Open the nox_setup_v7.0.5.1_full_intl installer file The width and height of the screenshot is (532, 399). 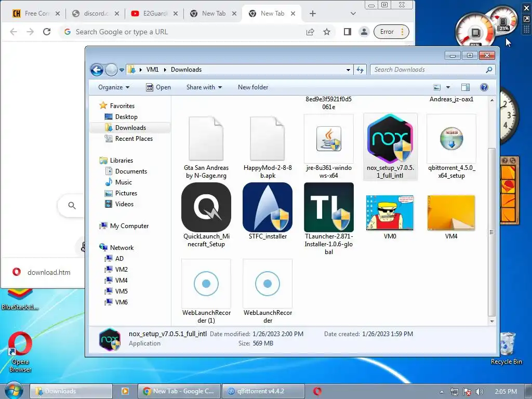(390, 147)
